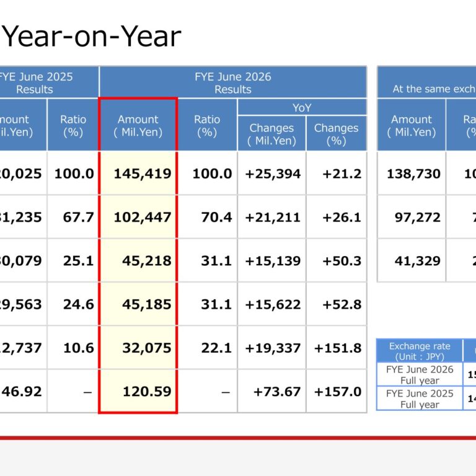Click the FYE June 2026 Results header
Viewport: 476px width, 476px height.
click(233, 82)
